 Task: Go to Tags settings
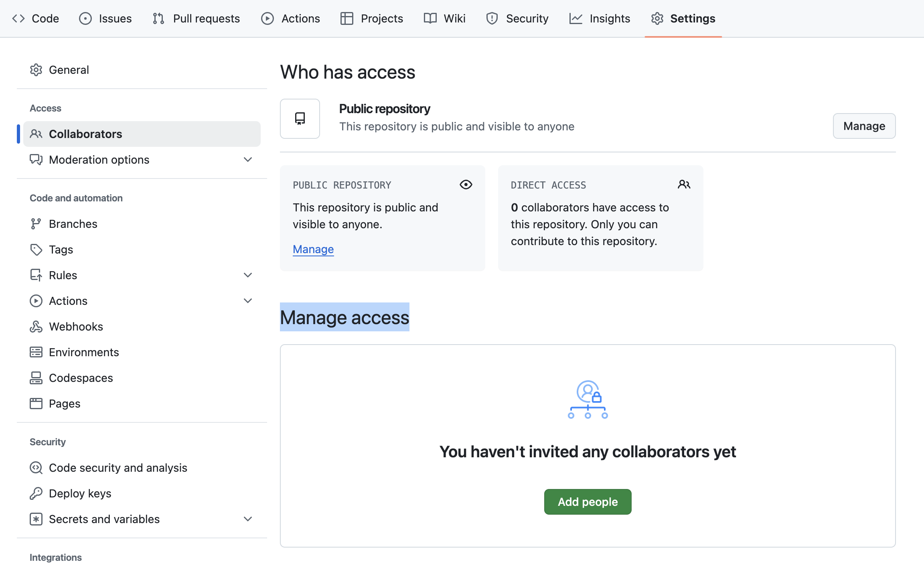[61, 250]
